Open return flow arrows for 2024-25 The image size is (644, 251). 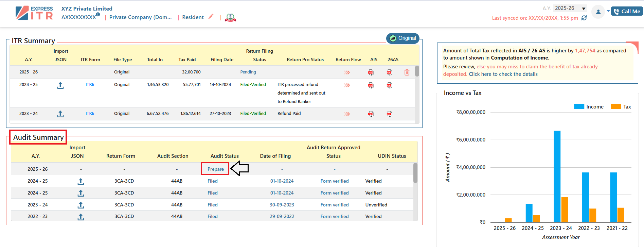(x=347, y=85)
